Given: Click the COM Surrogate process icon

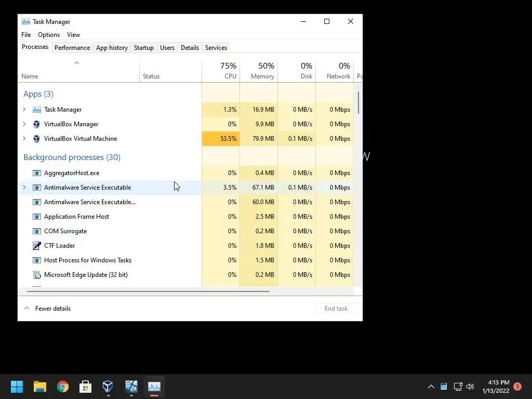Looking at the screenshot, I should point(37,231).
